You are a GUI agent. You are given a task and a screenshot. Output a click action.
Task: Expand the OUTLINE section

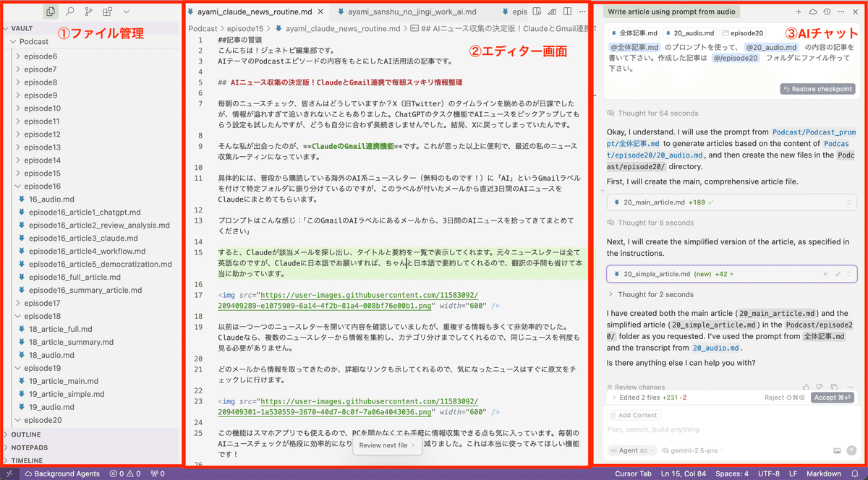[x=26, y=434]
